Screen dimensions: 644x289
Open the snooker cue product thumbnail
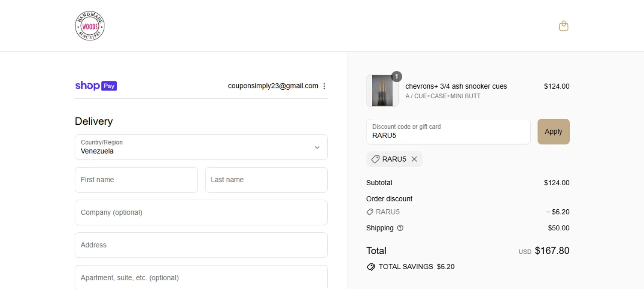(382, 90)
